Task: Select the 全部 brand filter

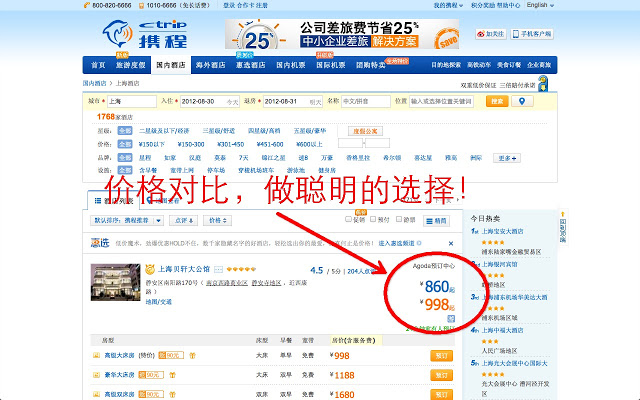Action: pos(125,158)
